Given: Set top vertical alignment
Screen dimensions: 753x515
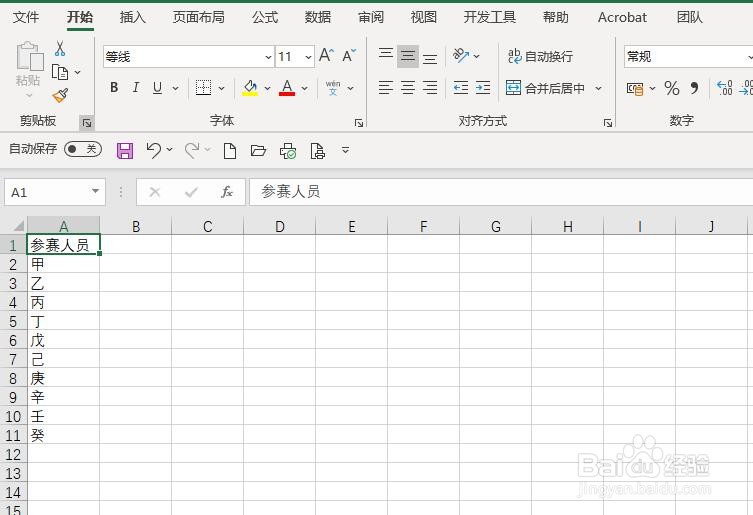Looking at the screenshot, I should pyautogui.click(x=386, y=56).
